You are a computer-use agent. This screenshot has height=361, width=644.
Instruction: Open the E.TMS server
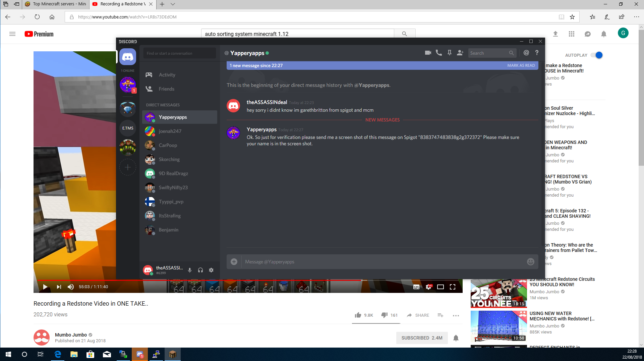click(128, 128)
